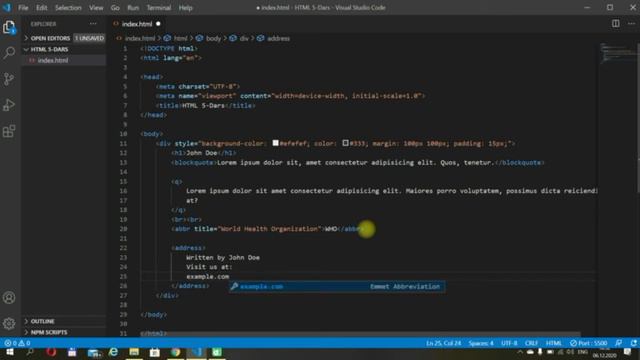The width and height of the screenshot is (640, 360).
Task: Click the errors and warnings indicator
Action: [x=17, y=343]
